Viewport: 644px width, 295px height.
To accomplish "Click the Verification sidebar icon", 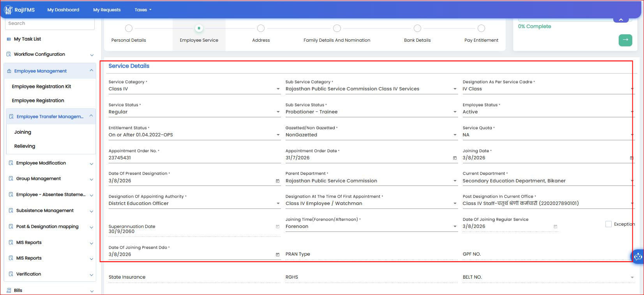I will [x=11, y=274].
